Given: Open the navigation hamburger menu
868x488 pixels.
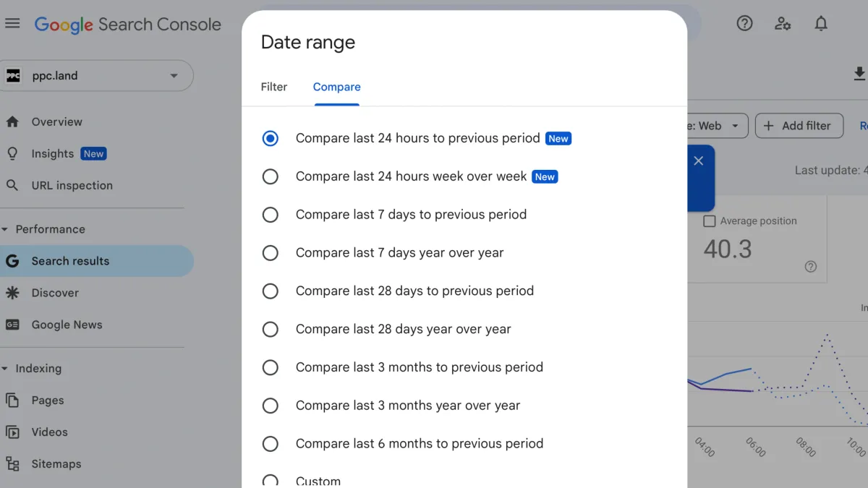Looking at the screenshot, I should 12,22.
